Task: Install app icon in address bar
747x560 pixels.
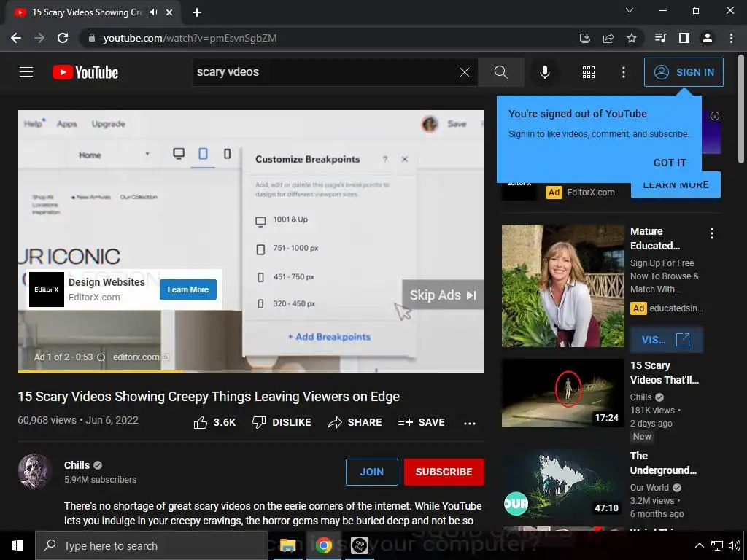Action: tap(584, 38)
